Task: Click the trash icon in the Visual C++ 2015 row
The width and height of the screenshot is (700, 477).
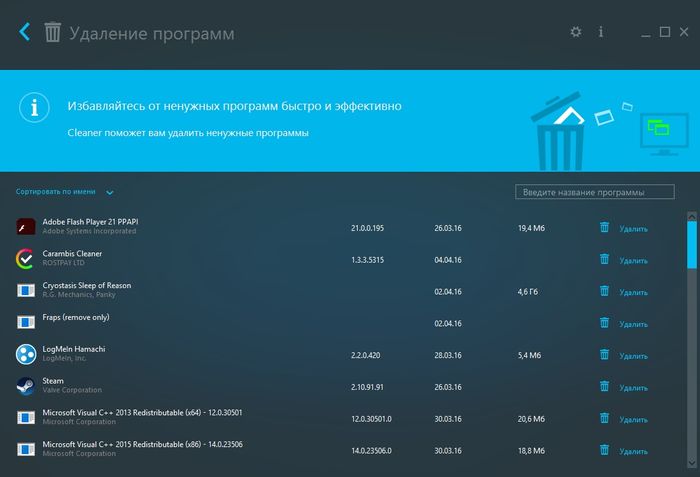Action: coord(604,450)
